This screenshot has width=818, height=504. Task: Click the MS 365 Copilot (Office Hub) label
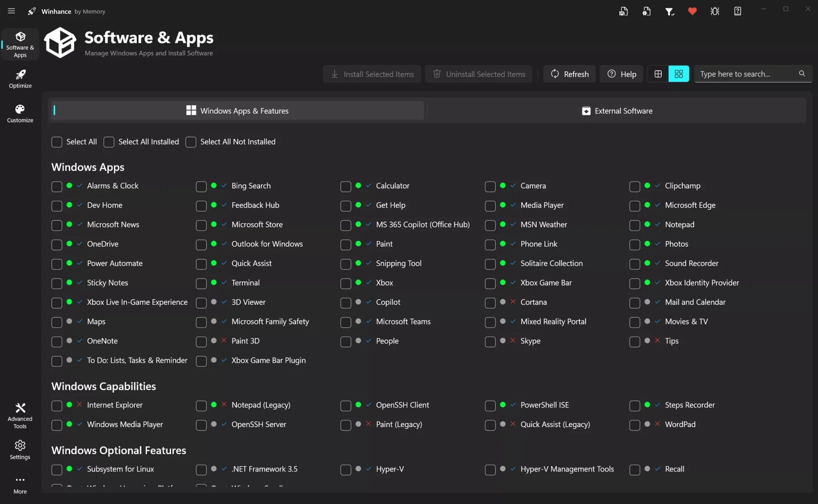pos(423,224)
